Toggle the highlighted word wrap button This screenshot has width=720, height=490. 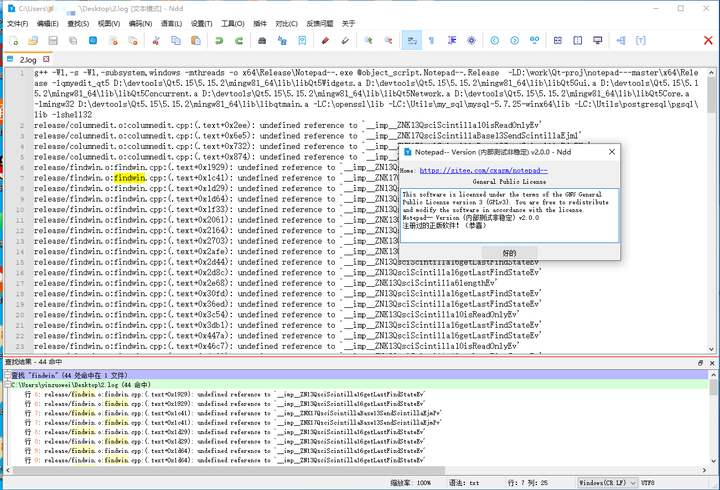[410, 41]
